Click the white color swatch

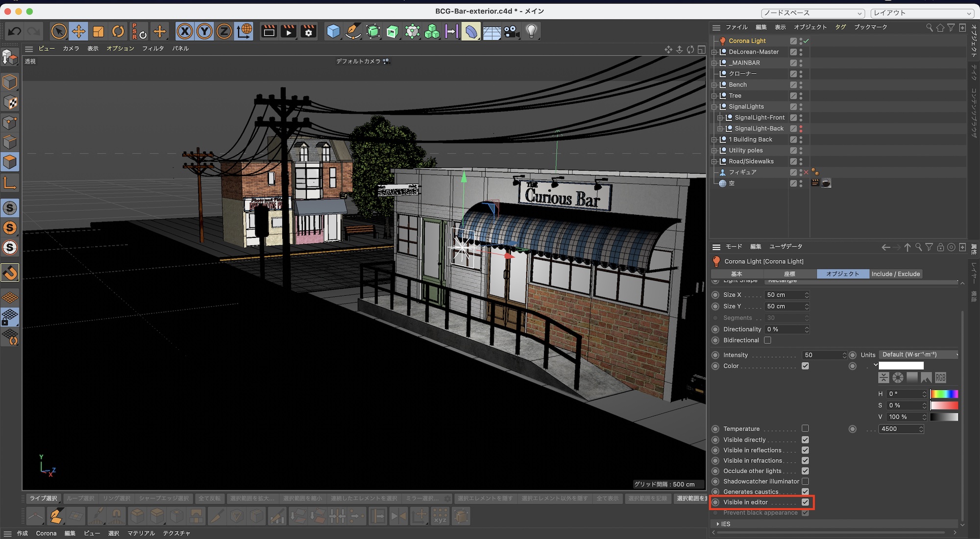[901, 366]
